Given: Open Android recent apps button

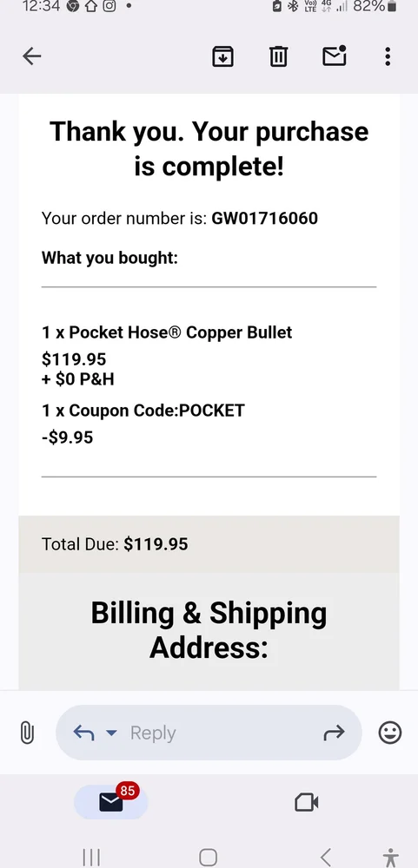Looking at the screenshot, I should click(91, 857).
